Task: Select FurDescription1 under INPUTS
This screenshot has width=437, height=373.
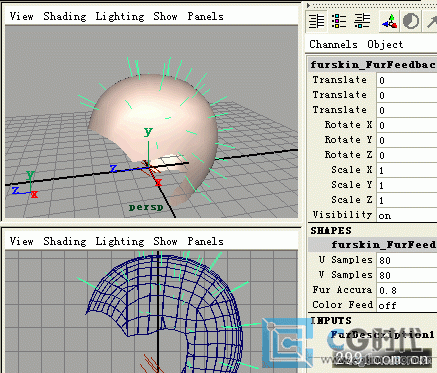Action: pyautogui.click(x=382, y=334)
